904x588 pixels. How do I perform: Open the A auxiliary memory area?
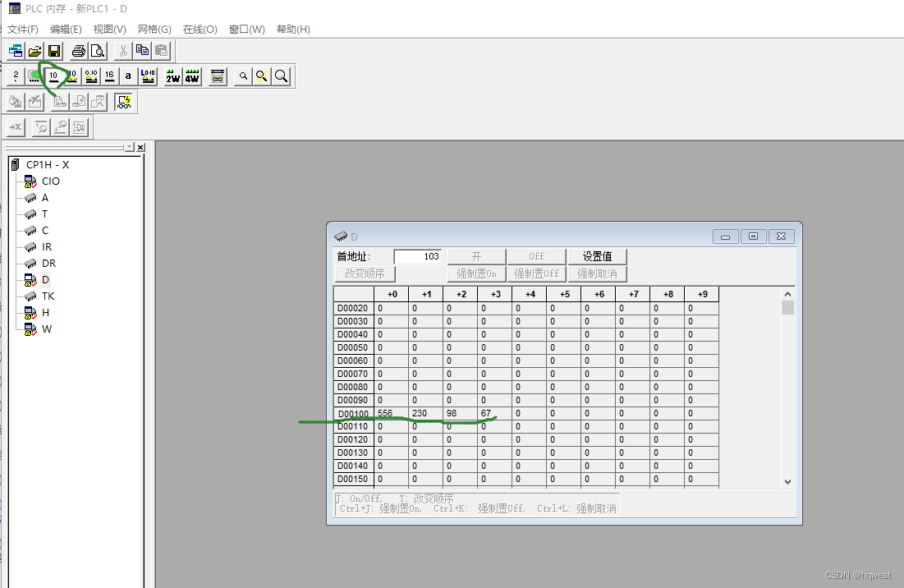click(x=45, y=198)
